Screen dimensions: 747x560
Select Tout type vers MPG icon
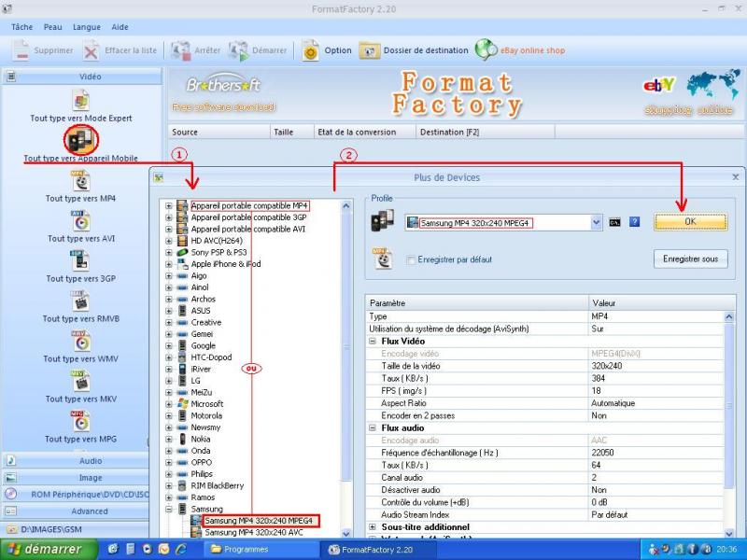(x=81, y=421)
